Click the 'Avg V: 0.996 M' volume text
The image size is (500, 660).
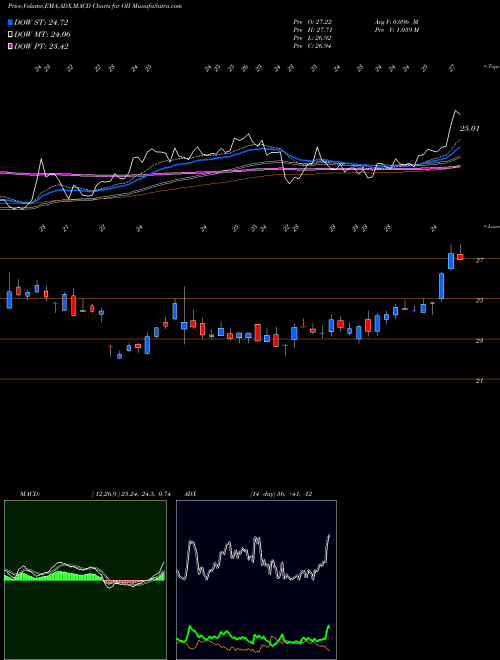point(396,21)
